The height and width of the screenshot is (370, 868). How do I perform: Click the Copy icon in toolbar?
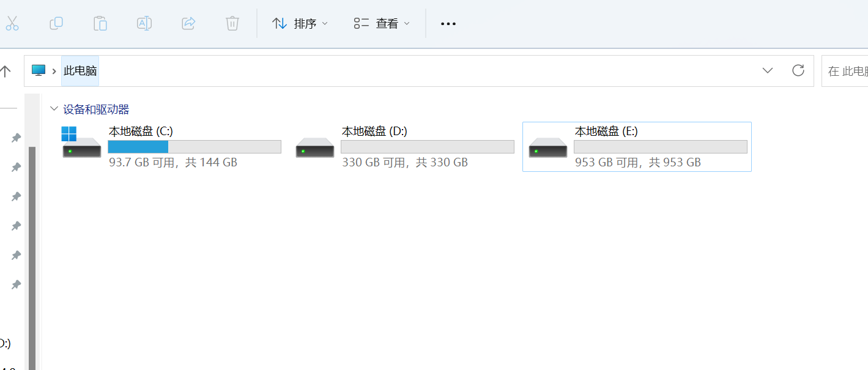coord(56,23)
